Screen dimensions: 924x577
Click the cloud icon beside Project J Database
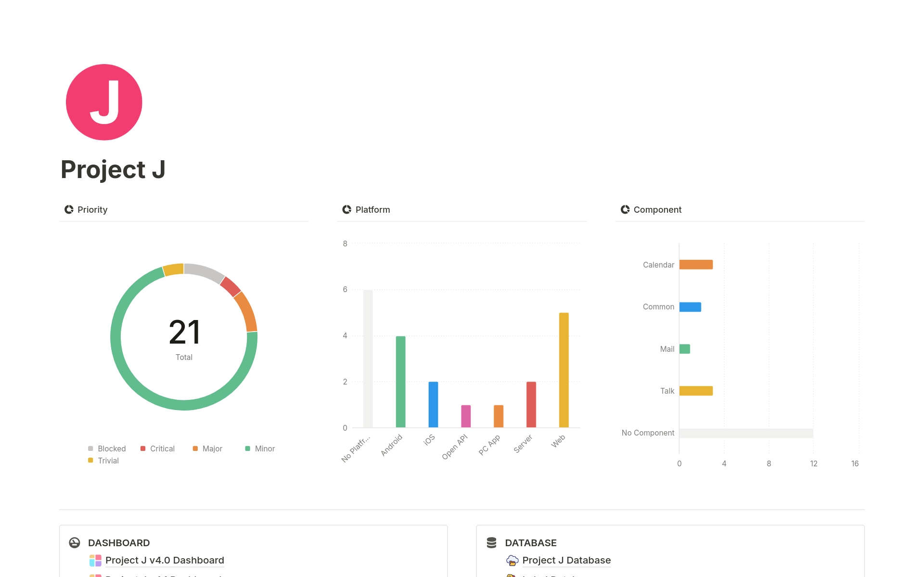click(511, 560)
